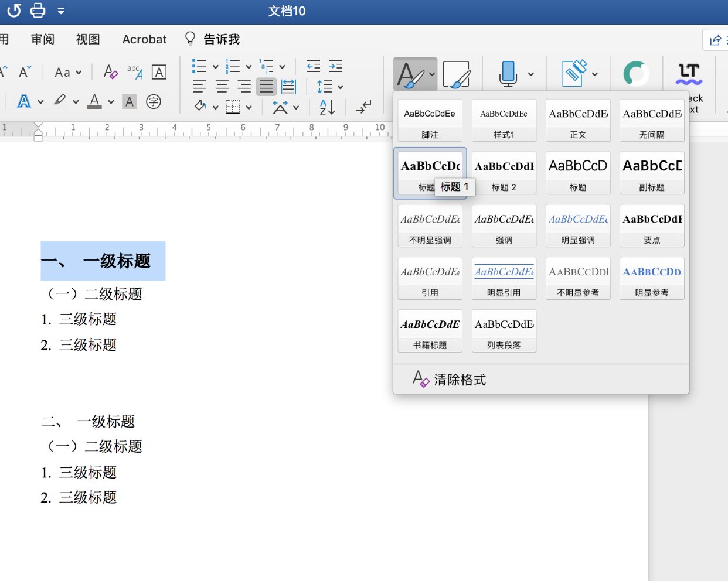The height and width of the screenshot is (581, 728).
Task: Click the blue text effects A icon
Action: tap(24, 101)
